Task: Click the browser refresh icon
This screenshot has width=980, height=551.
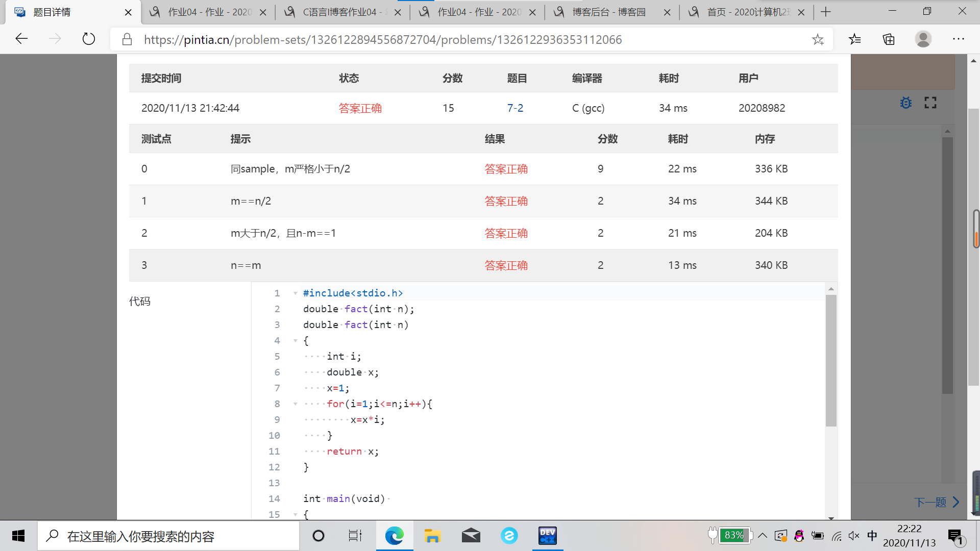Action: click(89, 39)
